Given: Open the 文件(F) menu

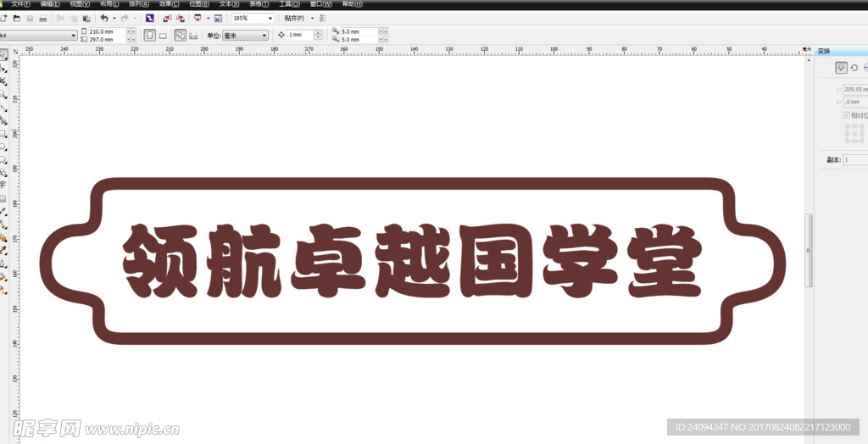Looking at the screenshot, I should 20,4.
